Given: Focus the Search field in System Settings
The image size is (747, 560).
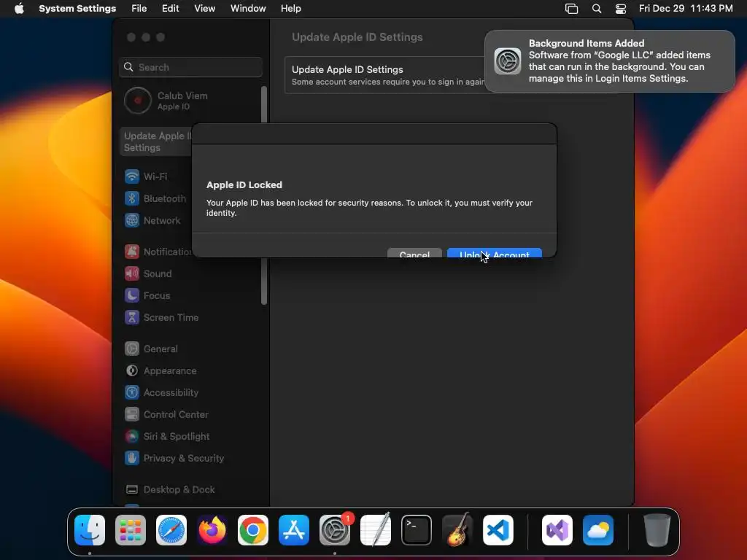Looking at the screenshot, I should tap(190, 67).
